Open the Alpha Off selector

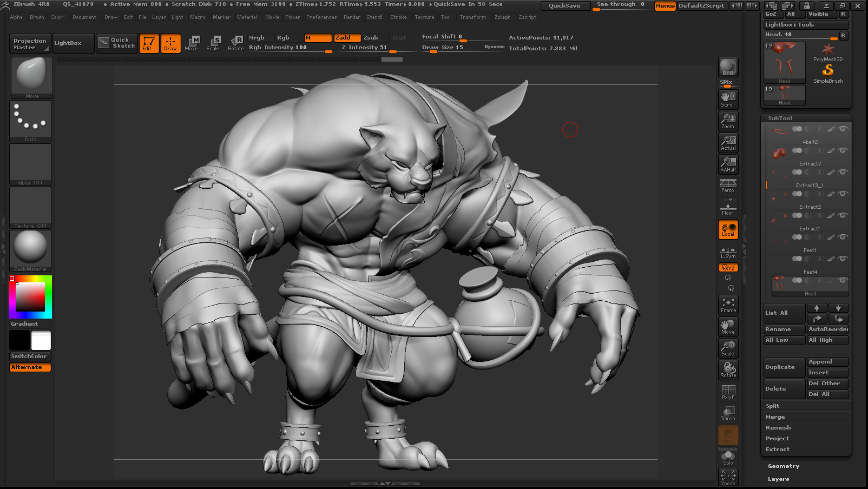(x=30, y=164)
